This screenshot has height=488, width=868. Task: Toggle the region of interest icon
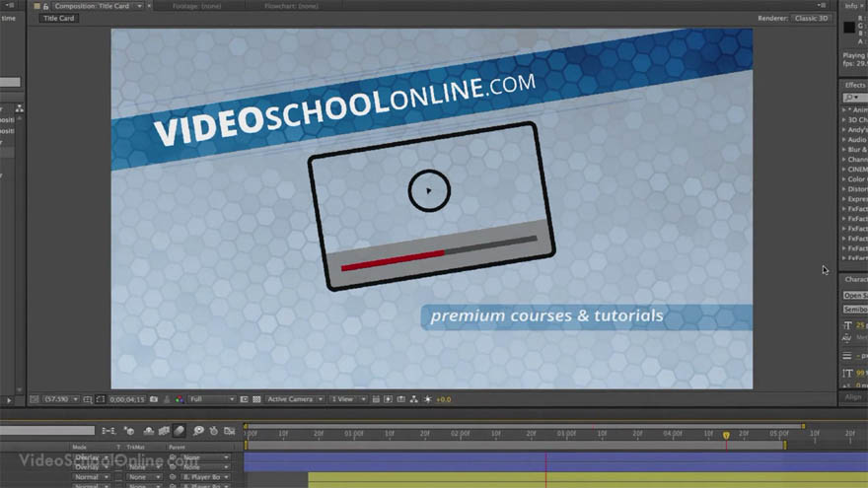101,399
